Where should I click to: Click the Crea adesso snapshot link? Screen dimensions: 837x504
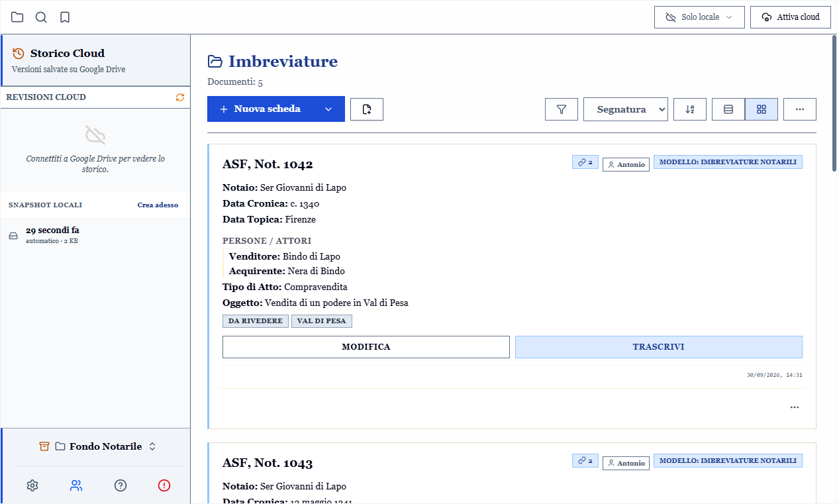coord(158,205)
